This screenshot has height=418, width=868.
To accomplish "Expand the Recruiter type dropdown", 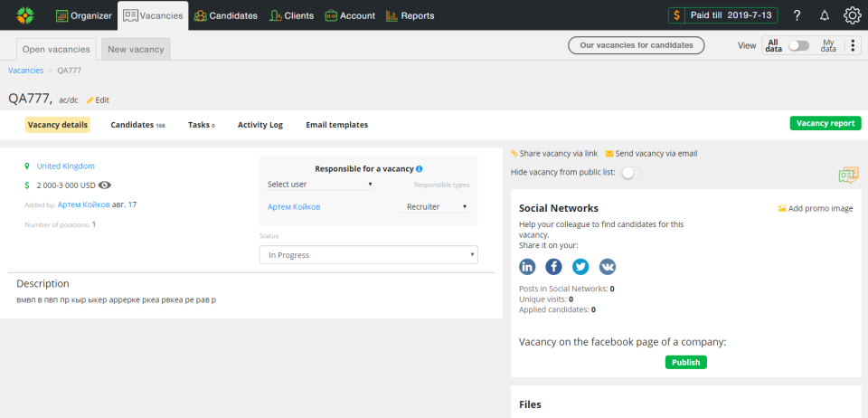I will click(437, 207).
